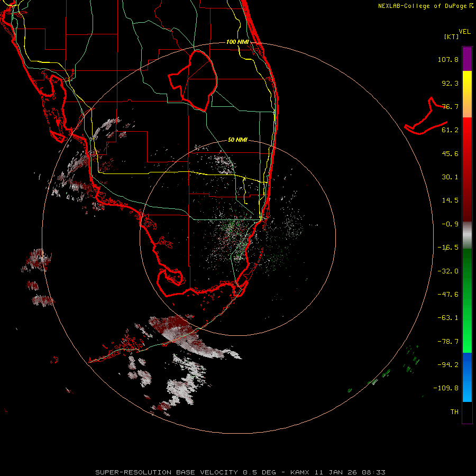Select the -0.9 scale value
476x476 pixels.
tap(450, 224)
